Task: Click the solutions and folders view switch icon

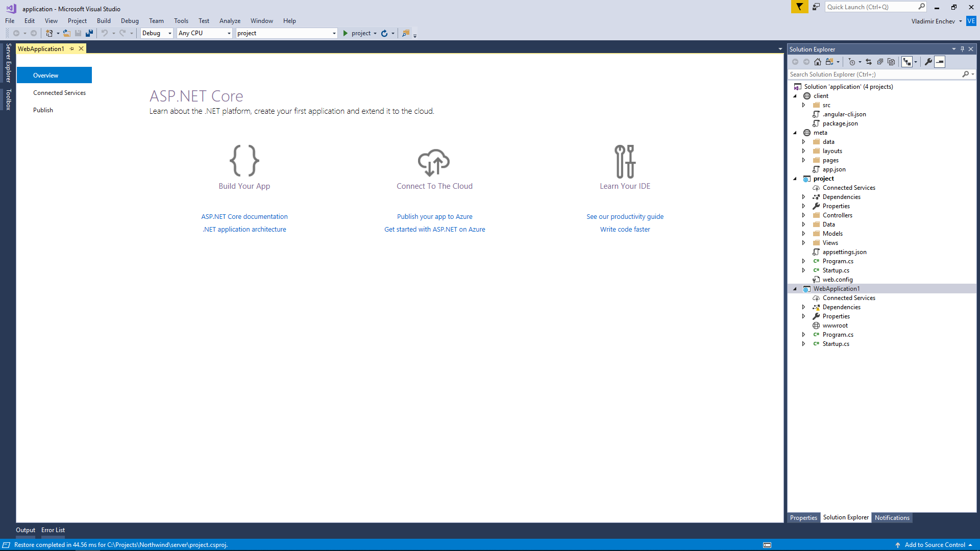Action: (x=830, y=62)
